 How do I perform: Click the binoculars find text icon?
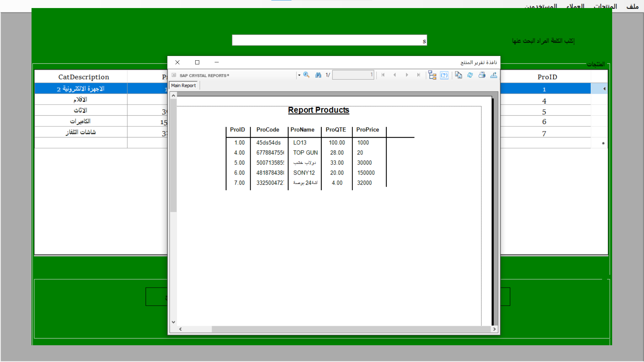click(x=318, y=75)
